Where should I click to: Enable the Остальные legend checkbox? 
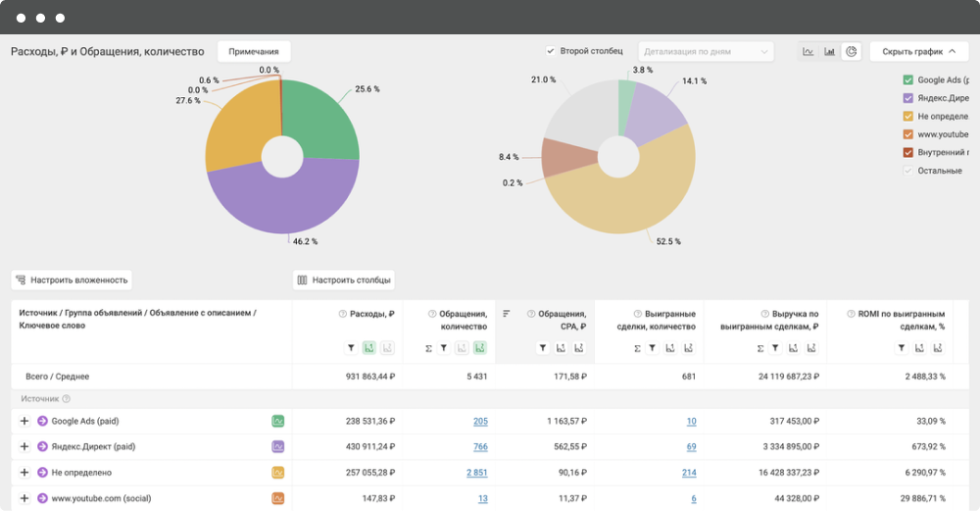click(x=907, y=171)
